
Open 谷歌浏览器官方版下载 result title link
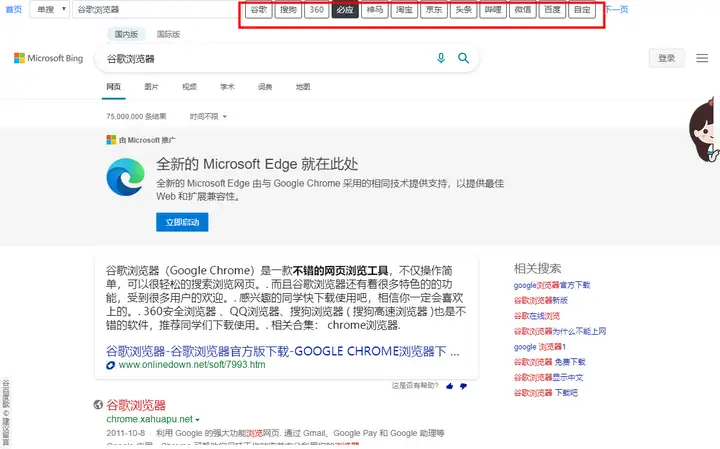[x=282, y=352]
